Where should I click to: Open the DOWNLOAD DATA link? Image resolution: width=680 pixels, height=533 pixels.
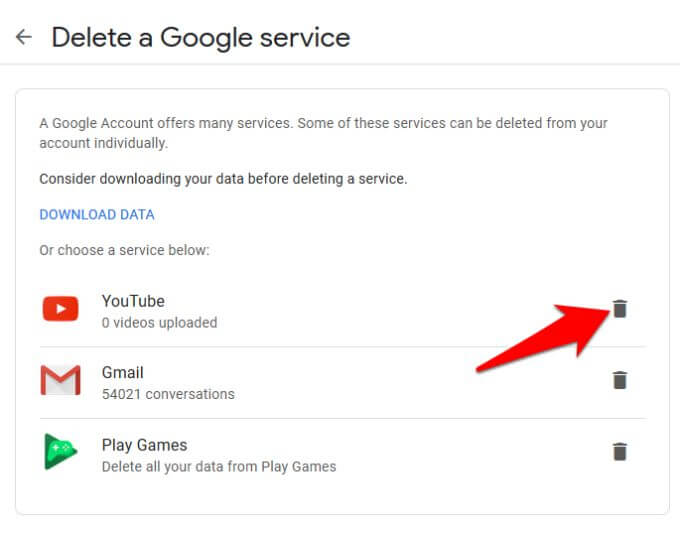(x=97, y=214)
